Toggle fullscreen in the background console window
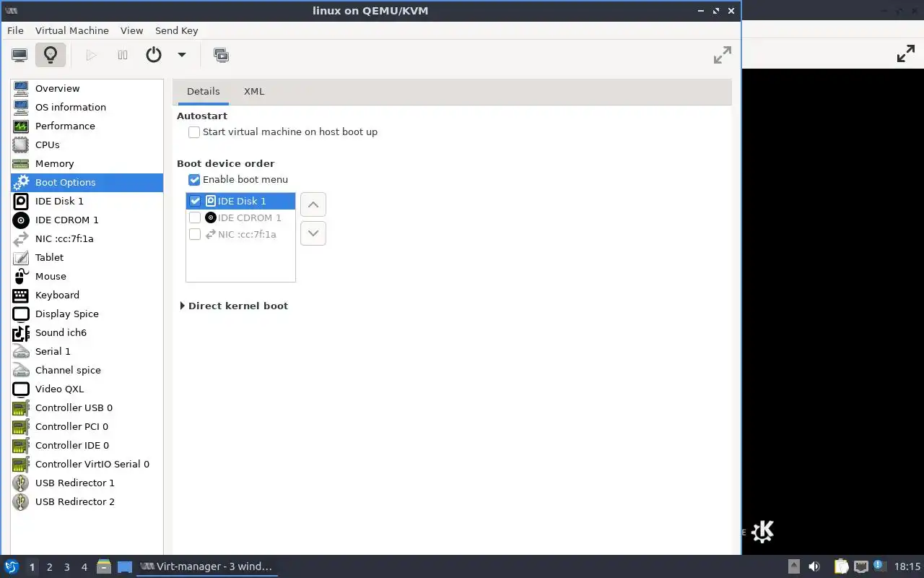 [x=905, y=53]
